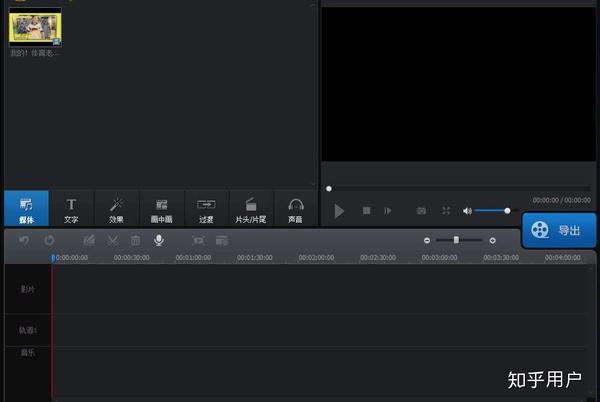Select the 媒体 (Media) tab
Screen dimensions: 600x402
click(x=26, y=208)
